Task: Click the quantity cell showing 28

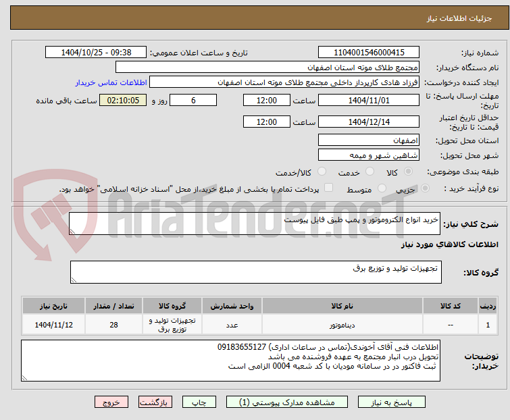Action: pyautogui.click(x=114, y=325)
